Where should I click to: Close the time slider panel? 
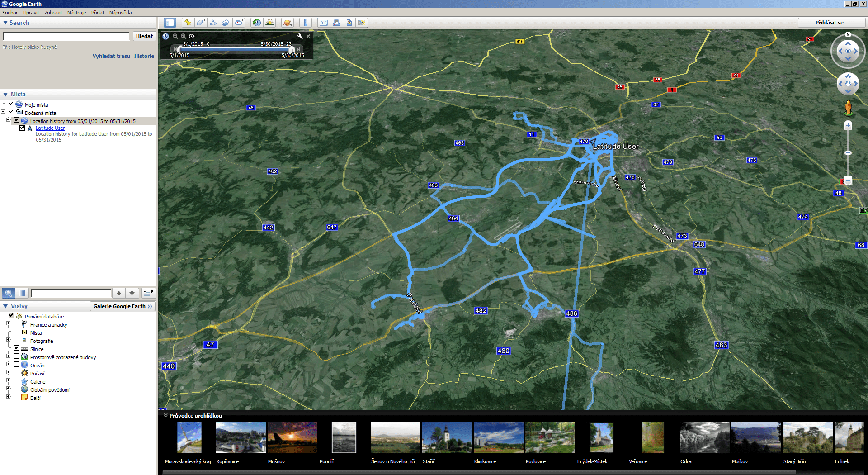pos(308,36)
